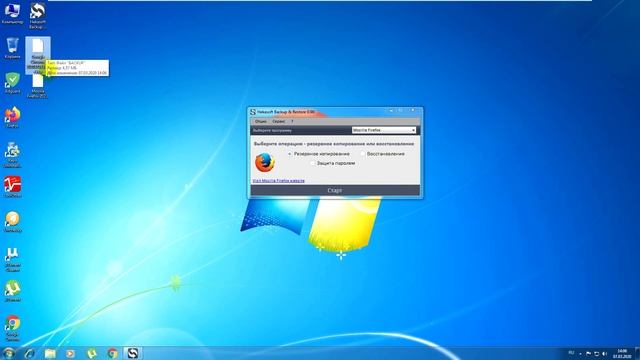640x360 pixels.
Task: Open uTorrent from the taskbar
Action: [x=92, y=353]
